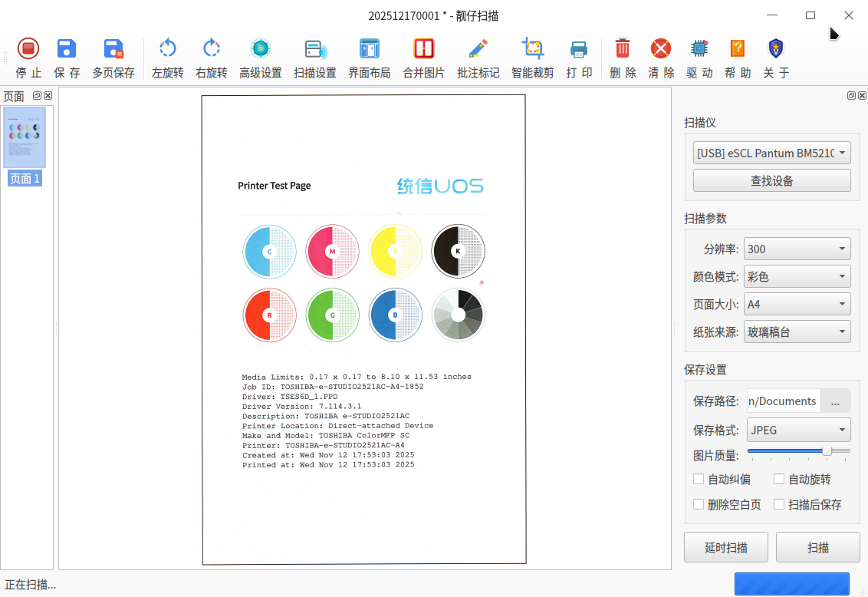Image resolution: width=868 pixels, height=597 pixels.
Task: Click the 延时扫描 delayed scan button
Action: (725, 548)
